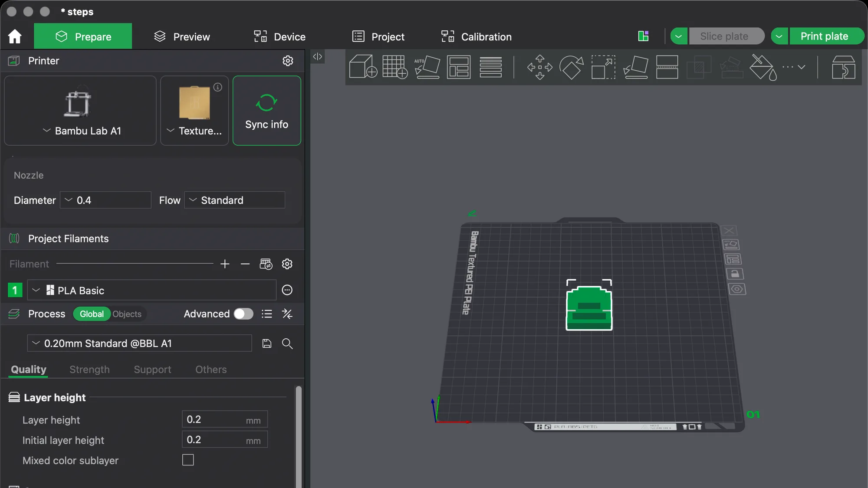This screenshot has width=868, height=488.
Task: Select the Move tool icon
Action: (x=539, y=67)
